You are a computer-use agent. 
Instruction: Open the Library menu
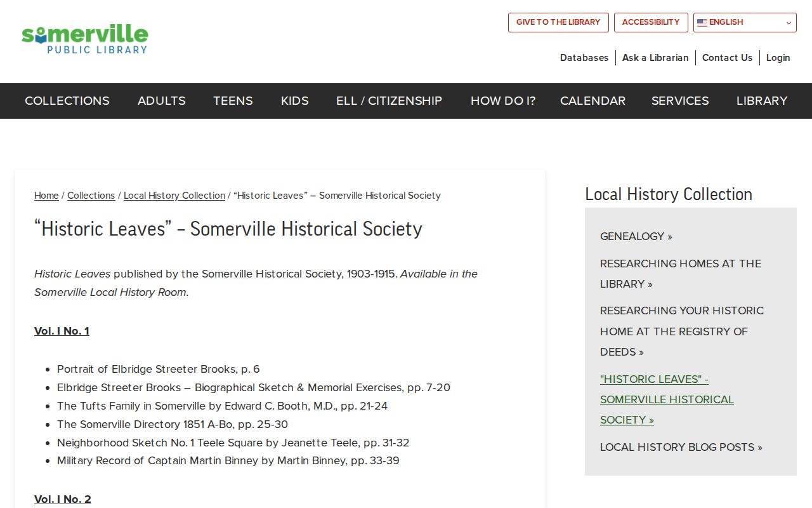point(762,101)
